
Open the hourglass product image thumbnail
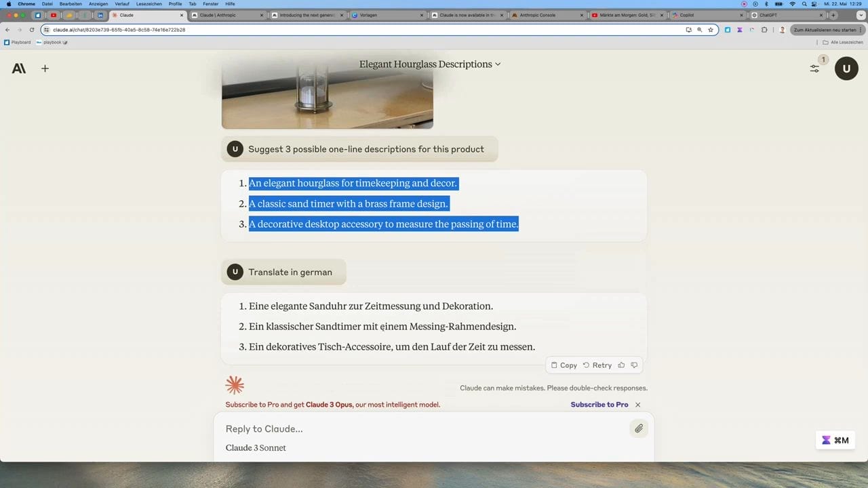click(x=327, y=95)
